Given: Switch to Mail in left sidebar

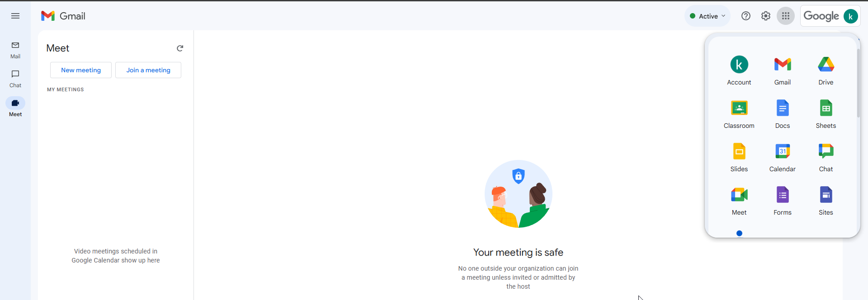Looking at the screenshot, I should (x=15, y=50).
